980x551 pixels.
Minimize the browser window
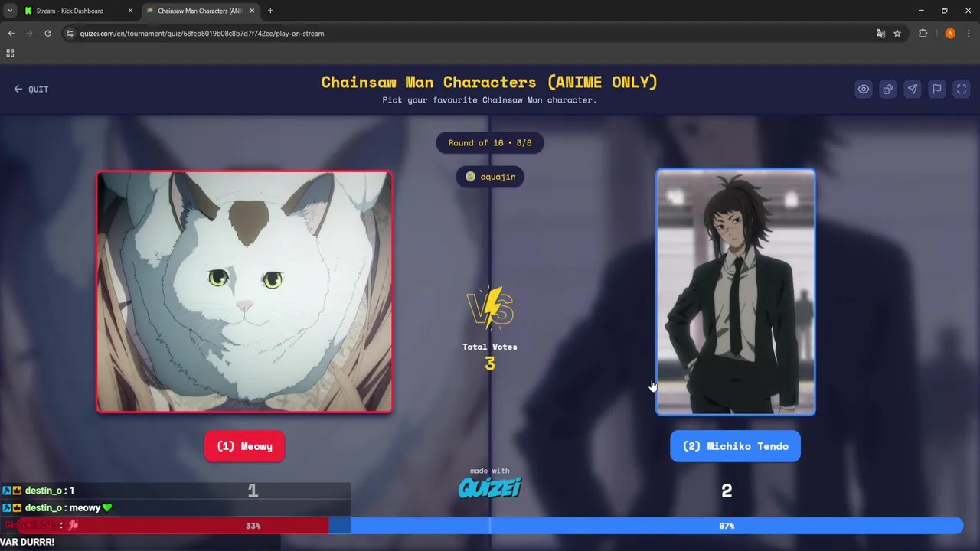pyautogui.click(x=921, y=11)
